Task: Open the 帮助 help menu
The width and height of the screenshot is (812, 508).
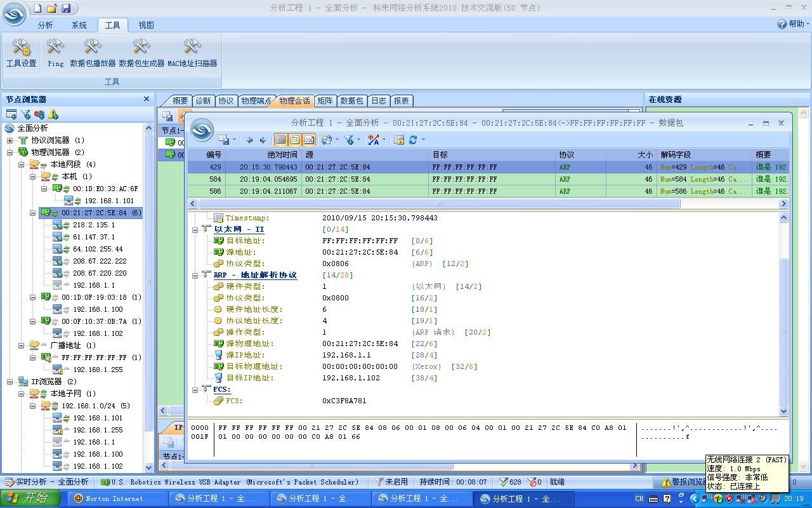Action: [793, 23]
